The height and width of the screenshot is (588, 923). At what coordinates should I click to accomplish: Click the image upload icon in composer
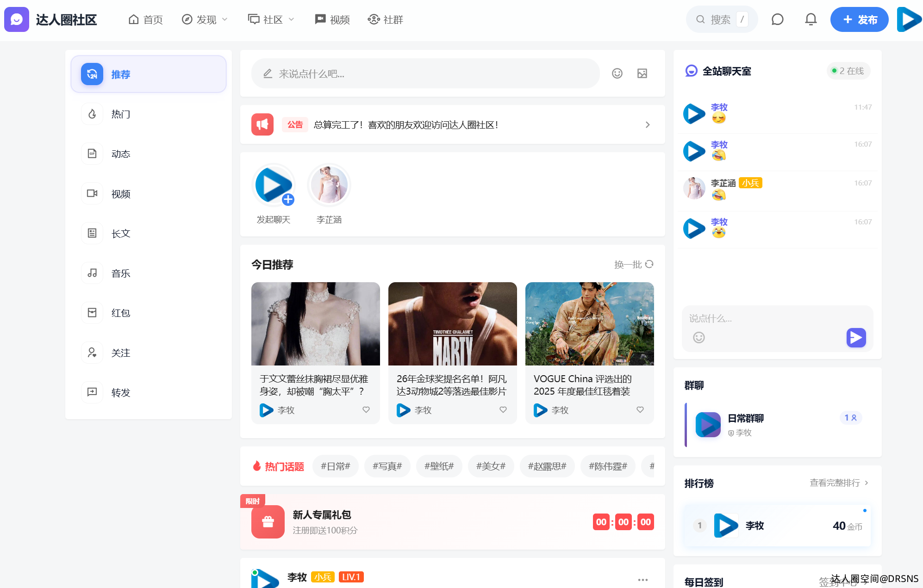click(x=642, y=74)
